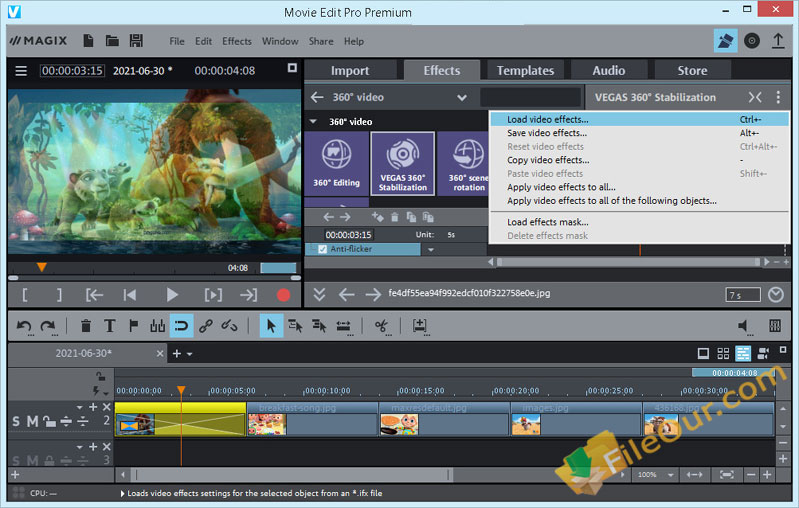Click the object grouping chain-link icon
The width and height of the screenshot is (799, 508).
(x=206, y=326)
